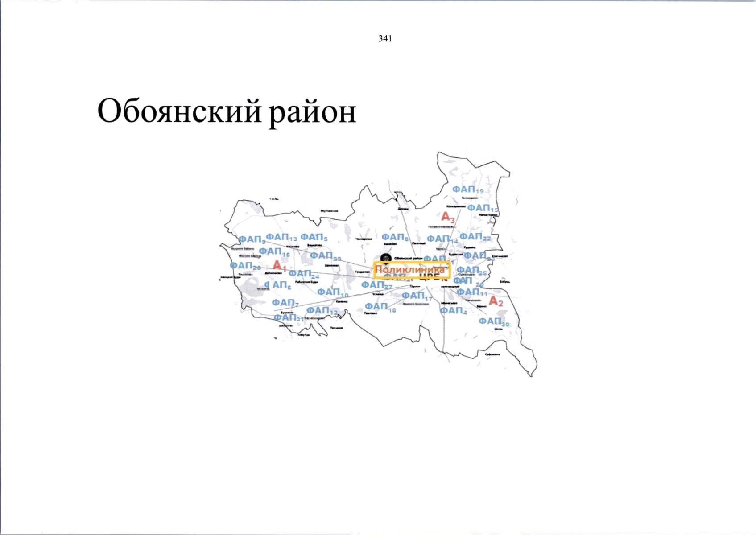Viewport: 756px width, 535px height.
Task: Click the ФАП19 label on the map
Action: tap(468, 190)
